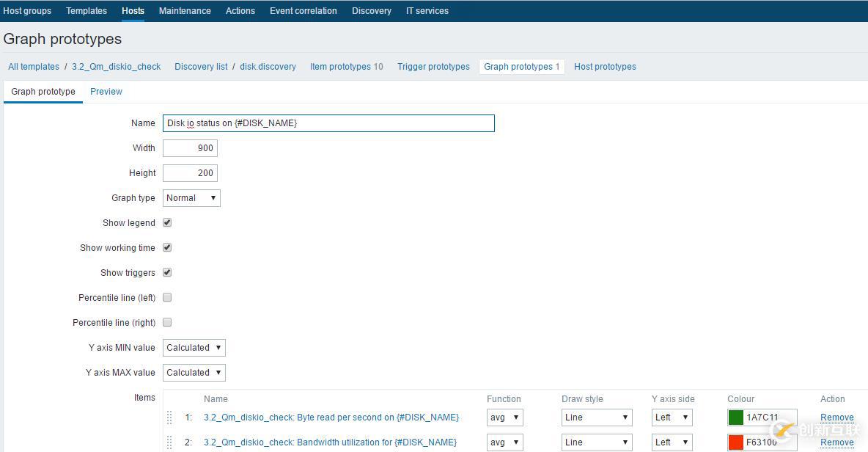Open the 3.2_Qm_diskio_check template link
This screenshot has height=452, width=868.
tap(117, 67)
